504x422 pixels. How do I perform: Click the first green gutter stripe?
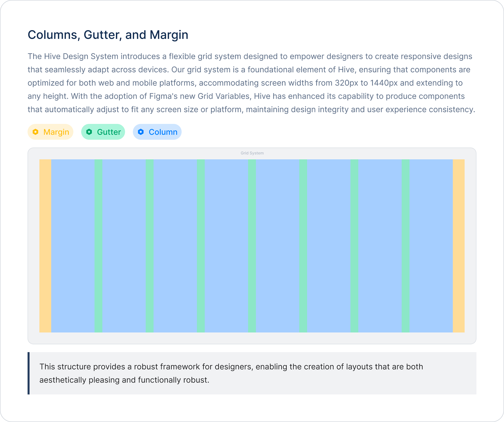click(98, 246)
